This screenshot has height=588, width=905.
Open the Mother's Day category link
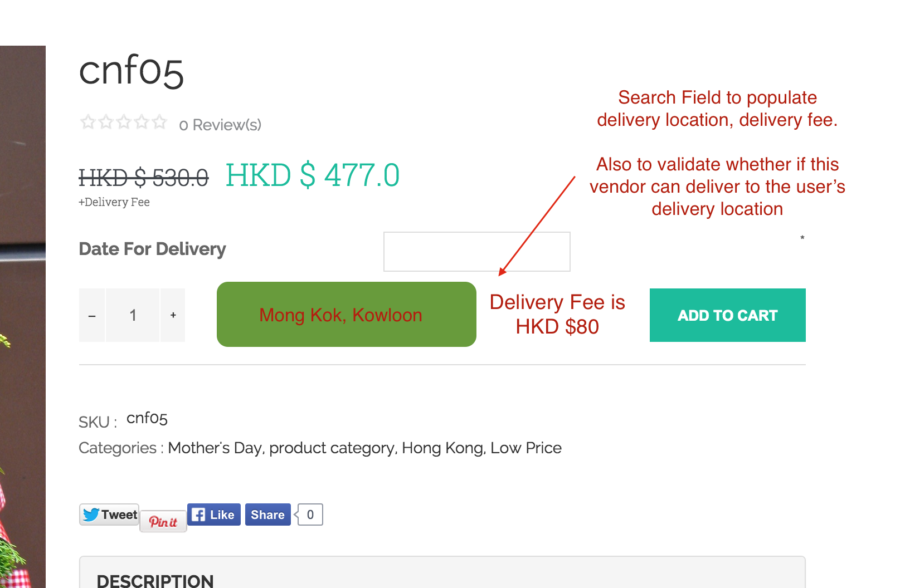[x=215, y=448]
